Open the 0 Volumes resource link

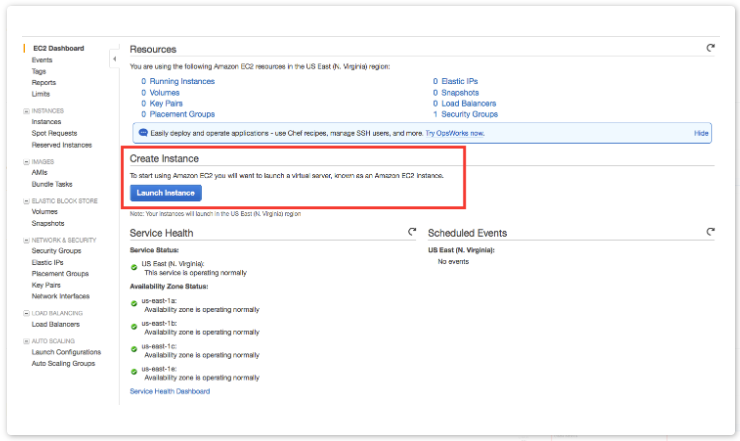coord(160,93)
